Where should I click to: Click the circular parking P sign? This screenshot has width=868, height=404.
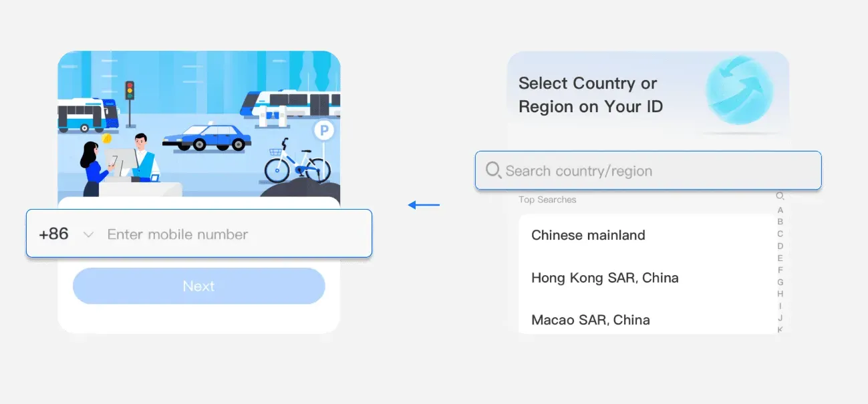tap(324, 130)
